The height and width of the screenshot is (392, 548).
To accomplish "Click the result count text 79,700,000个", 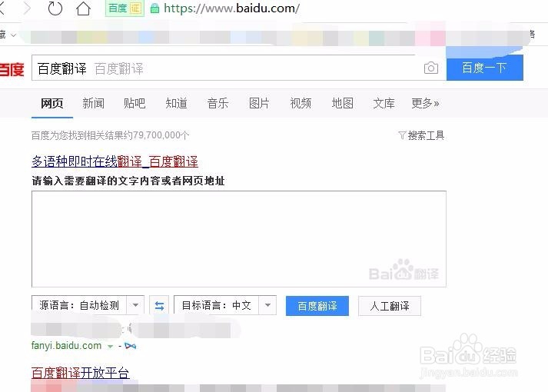I will coord(161,135).
